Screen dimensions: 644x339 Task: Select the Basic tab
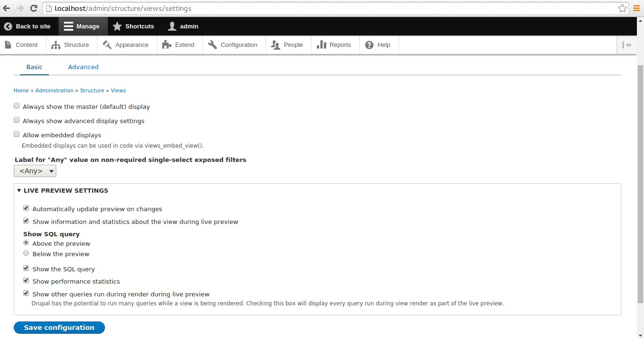click(34, 67)
